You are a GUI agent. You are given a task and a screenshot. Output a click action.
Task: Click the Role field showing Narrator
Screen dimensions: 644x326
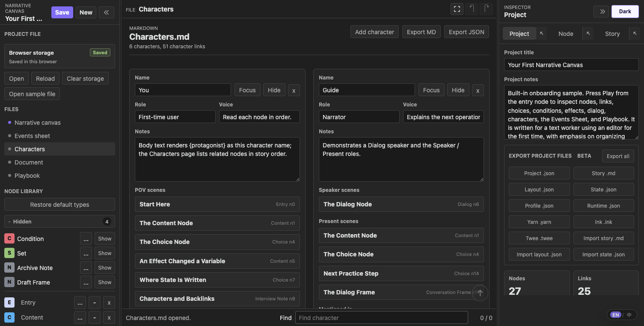[359, 117]
